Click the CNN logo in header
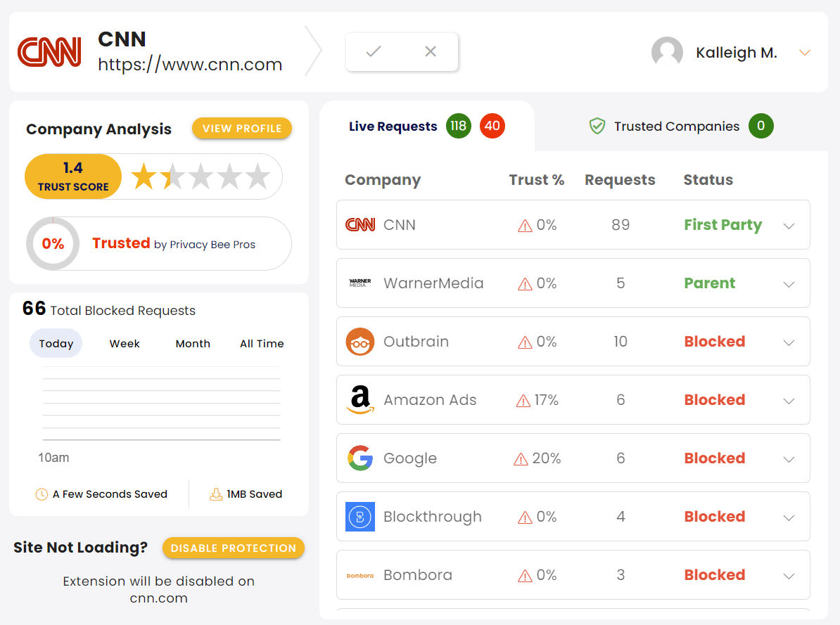 point(49,52)
